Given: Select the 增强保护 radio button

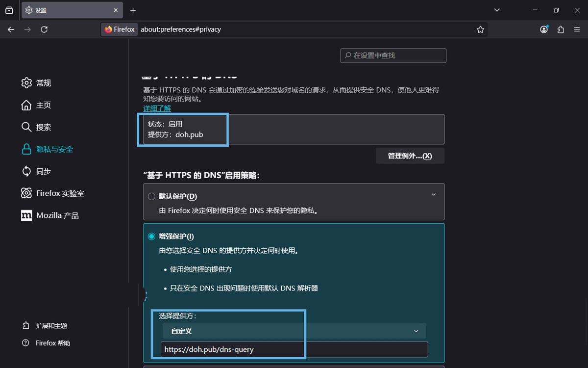Looking at the screenshot, I should (151, 237).
